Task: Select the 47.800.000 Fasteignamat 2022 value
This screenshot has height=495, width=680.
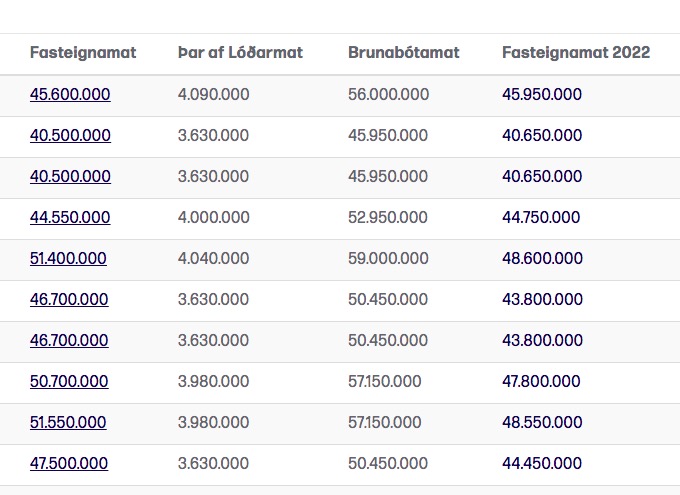Action: click(541, 381)
